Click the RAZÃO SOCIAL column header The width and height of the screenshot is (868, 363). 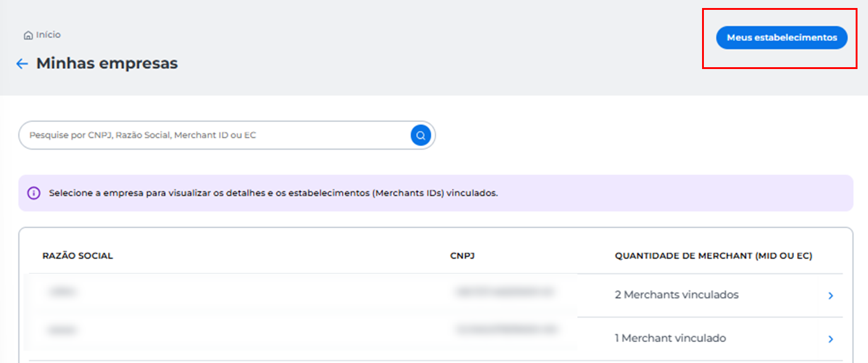point(78,256)
